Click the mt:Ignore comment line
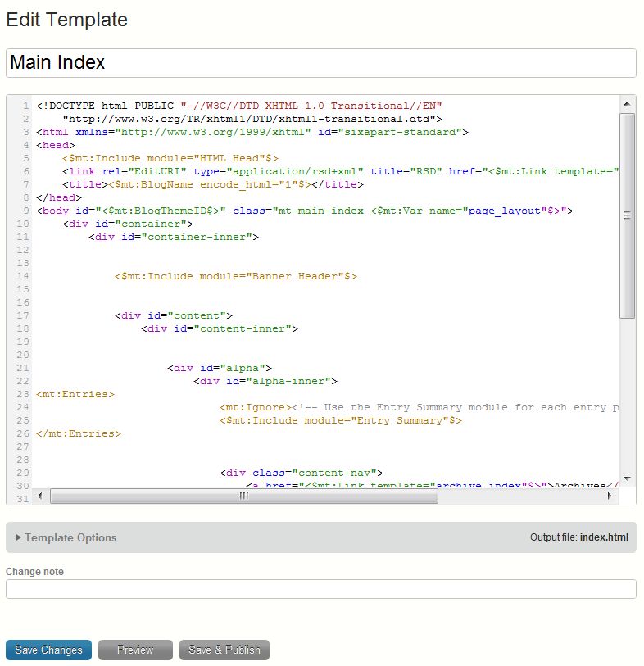The height and width of the screenshot is (666, 644). [419, 407]
